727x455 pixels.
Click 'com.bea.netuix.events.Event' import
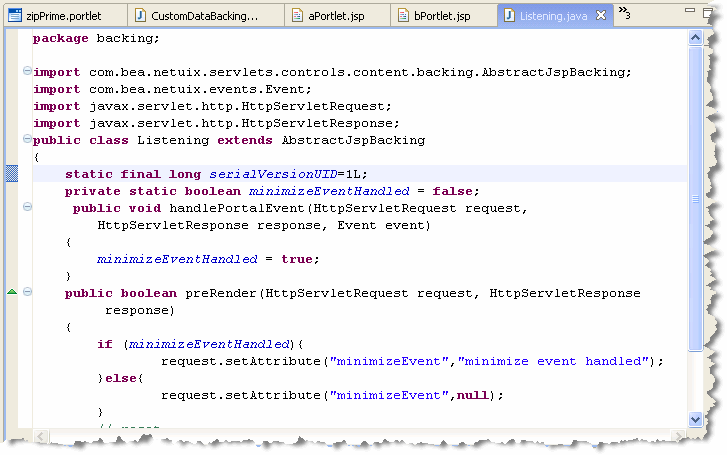click(200, 89)
